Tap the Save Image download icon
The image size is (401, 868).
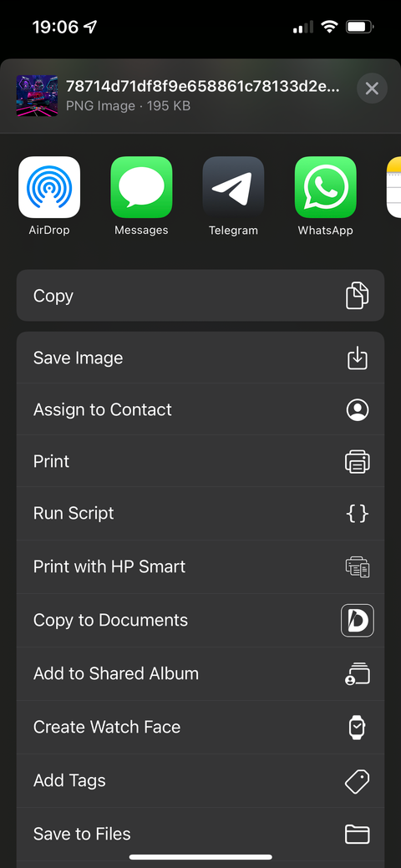coord(358,358)
